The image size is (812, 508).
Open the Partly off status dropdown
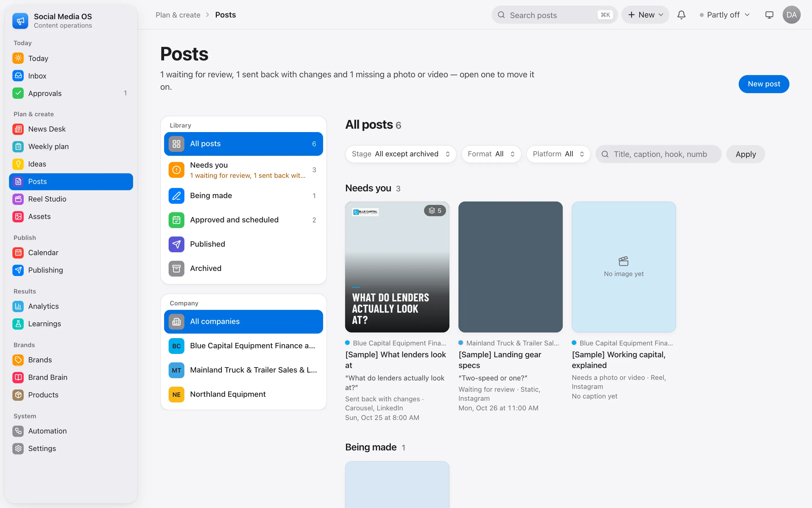(x=725, y=15)
